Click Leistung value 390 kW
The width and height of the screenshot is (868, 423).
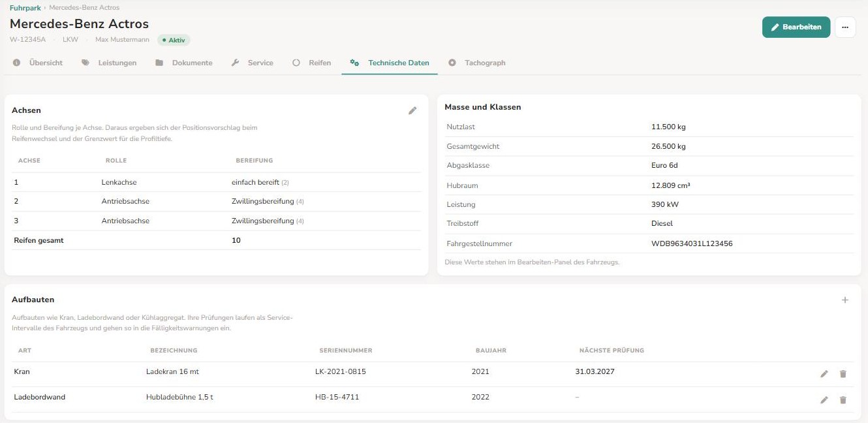click(665, 204)
